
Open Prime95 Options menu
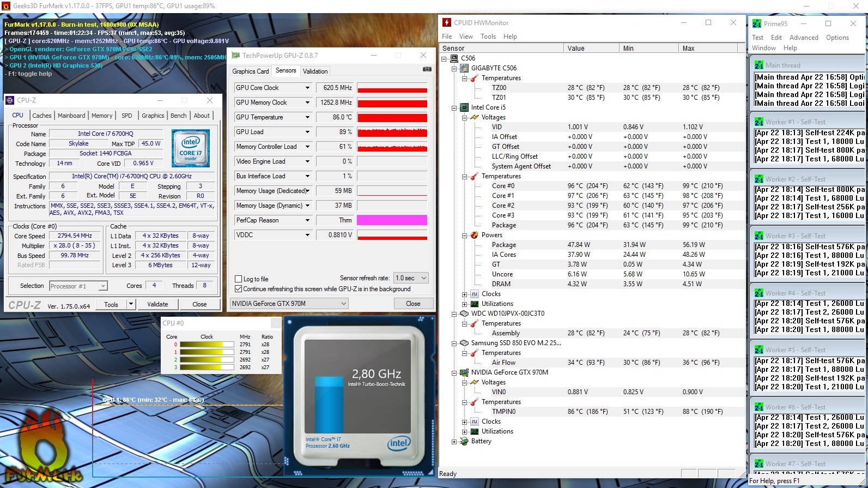pos(837,38)
